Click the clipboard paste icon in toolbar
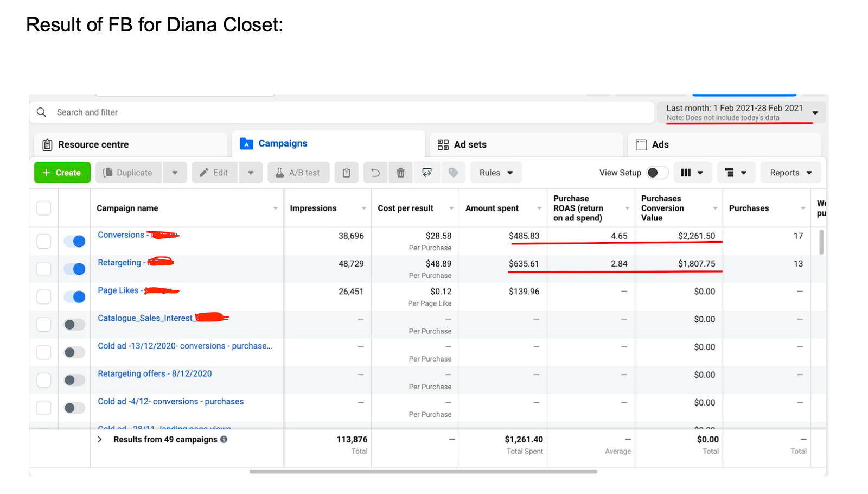 tap(346, 173)
